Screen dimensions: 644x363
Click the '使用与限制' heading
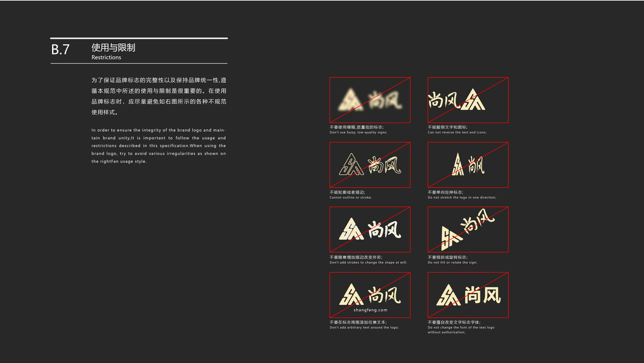pos(113,48)
